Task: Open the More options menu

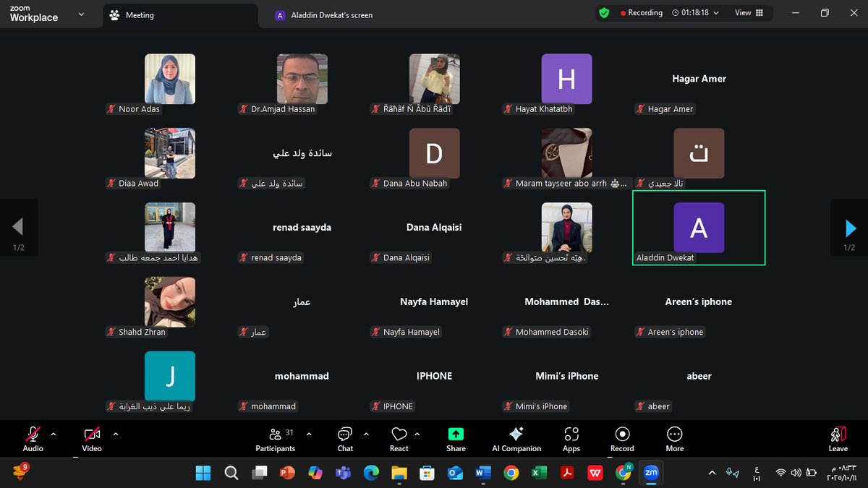Action: click(674, 439)
